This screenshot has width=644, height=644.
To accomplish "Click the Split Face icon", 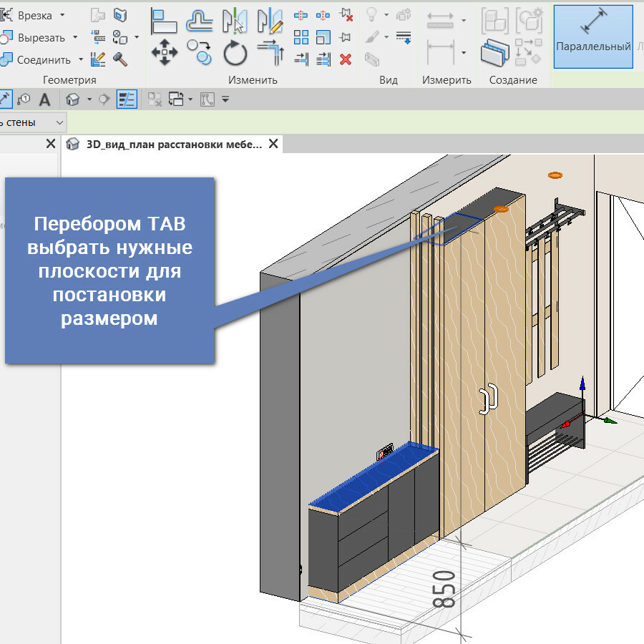I will (120, 15).
